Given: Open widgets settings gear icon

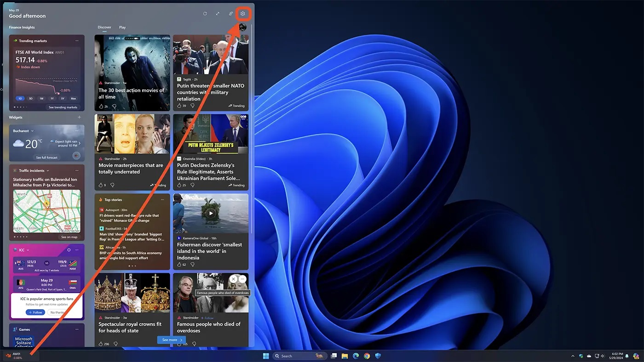Looking at the screenshot, I should tap(243, 14).
